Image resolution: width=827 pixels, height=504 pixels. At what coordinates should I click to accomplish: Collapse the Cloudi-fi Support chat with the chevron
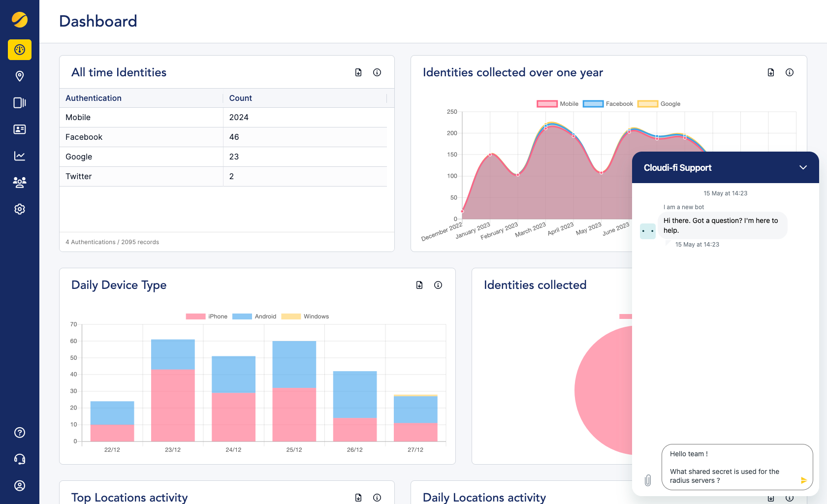point(803,167)
